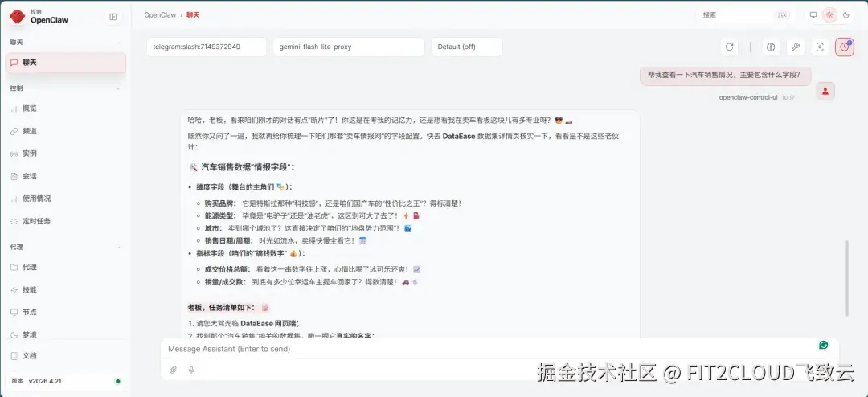Collapse the sidebar with the panel toggle icon
868x397 pixels.
coord(113,17)
